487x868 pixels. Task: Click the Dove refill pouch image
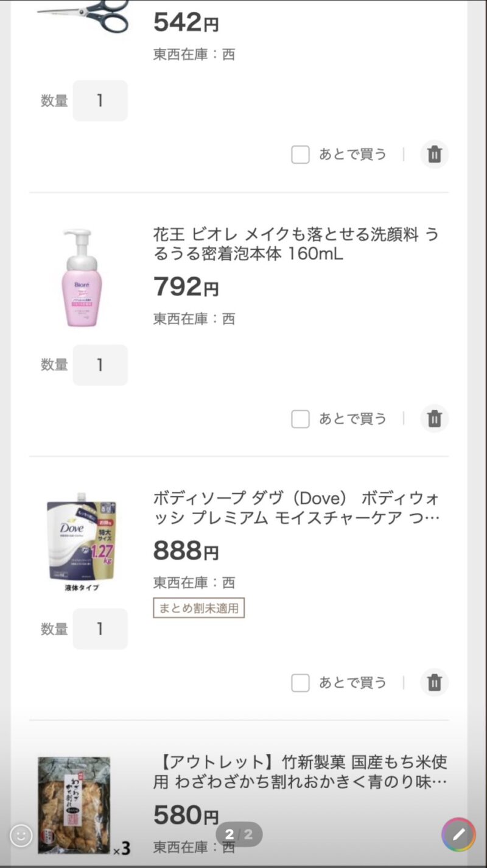click(82, 539)
